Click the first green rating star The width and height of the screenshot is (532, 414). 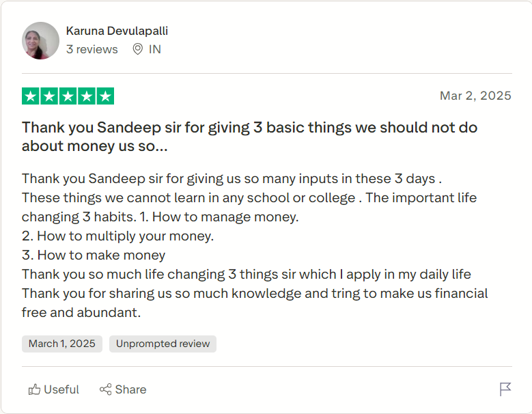(x=31, y=96)
